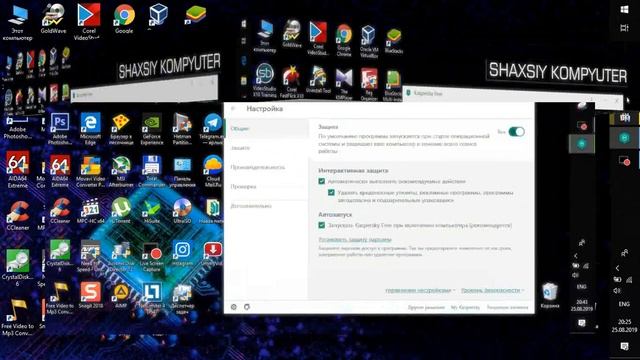Open the Reg Organizer shortcut
Viewport: 640px width, 360px height.
[x=369, y=84]
